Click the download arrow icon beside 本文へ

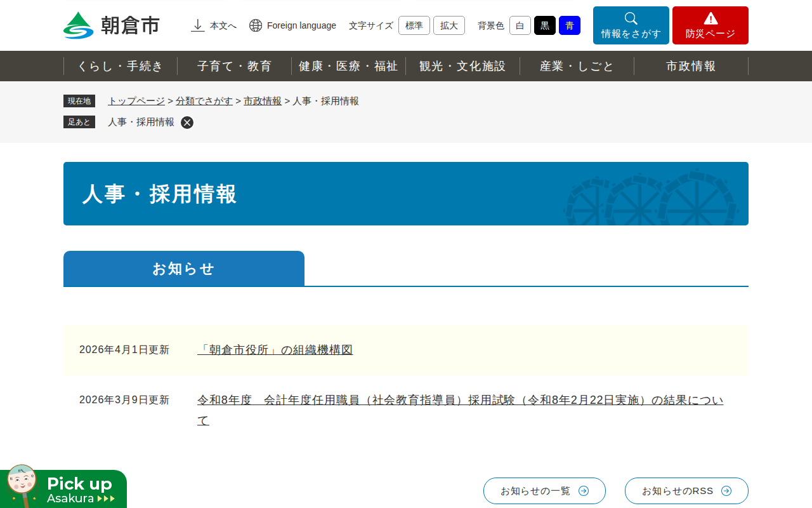coord(198,25)
